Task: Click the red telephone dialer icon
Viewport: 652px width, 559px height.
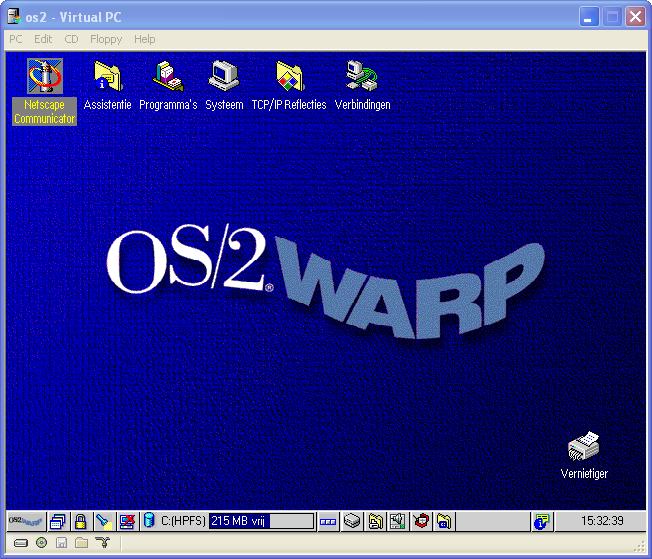Action: 421,521
